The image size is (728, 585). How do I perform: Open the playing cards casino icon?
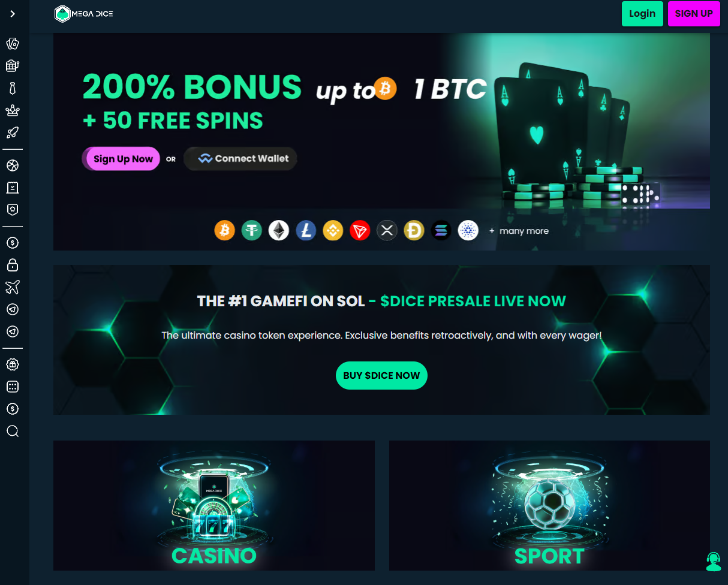pos(13,43)
